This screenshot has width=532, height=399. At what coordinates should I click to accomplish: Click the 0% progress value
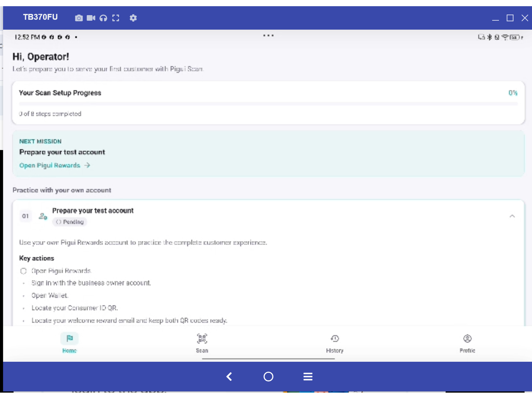pyautogui.click(x=513, y=93)
